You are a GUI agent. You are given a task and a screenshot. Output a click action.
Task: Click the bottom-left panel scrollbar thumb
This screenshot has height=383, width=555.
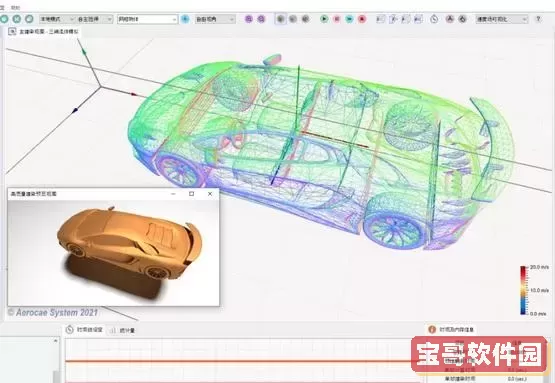coord(56,377)
